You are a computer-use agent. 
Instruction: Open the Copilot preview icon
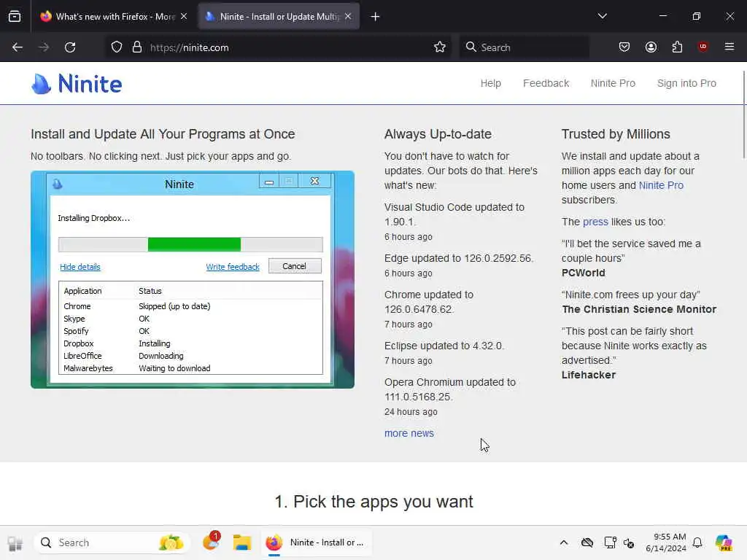coord(724,542)
